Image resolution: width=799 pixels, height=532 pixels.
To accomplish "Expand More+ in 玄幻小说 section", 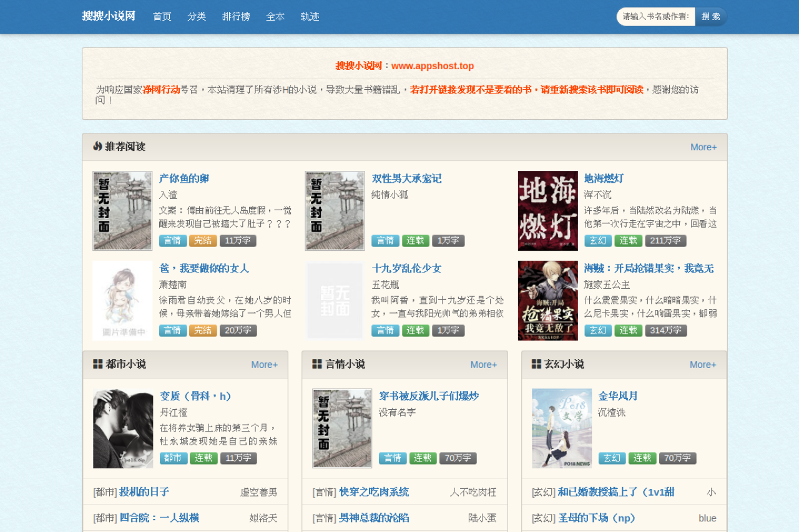I will coord(703,365).
